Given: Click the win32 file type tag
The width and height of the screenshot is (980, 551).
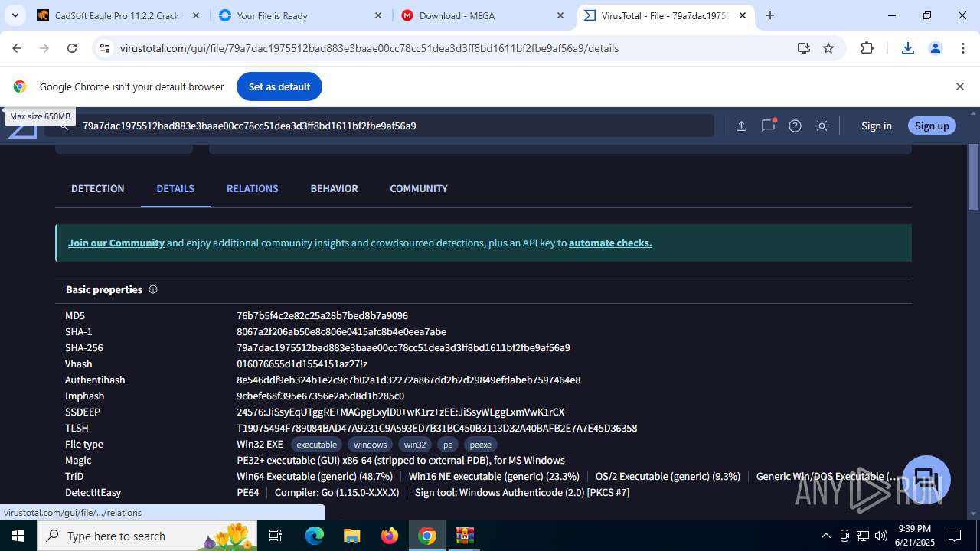Looking at the screenshot, I should point(415,445).
